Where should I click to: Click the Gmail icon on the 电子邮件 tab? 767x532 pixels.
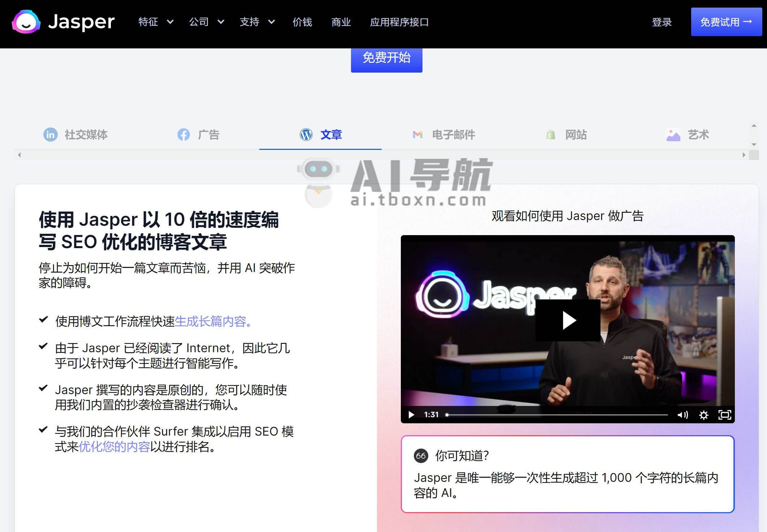[417, 135]
